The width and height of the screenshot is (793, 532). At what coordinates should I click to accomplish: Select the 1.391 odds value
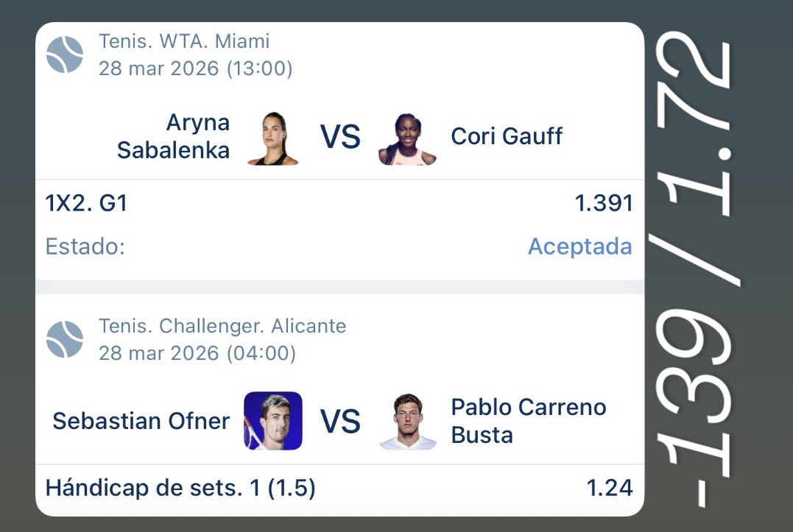604,204
